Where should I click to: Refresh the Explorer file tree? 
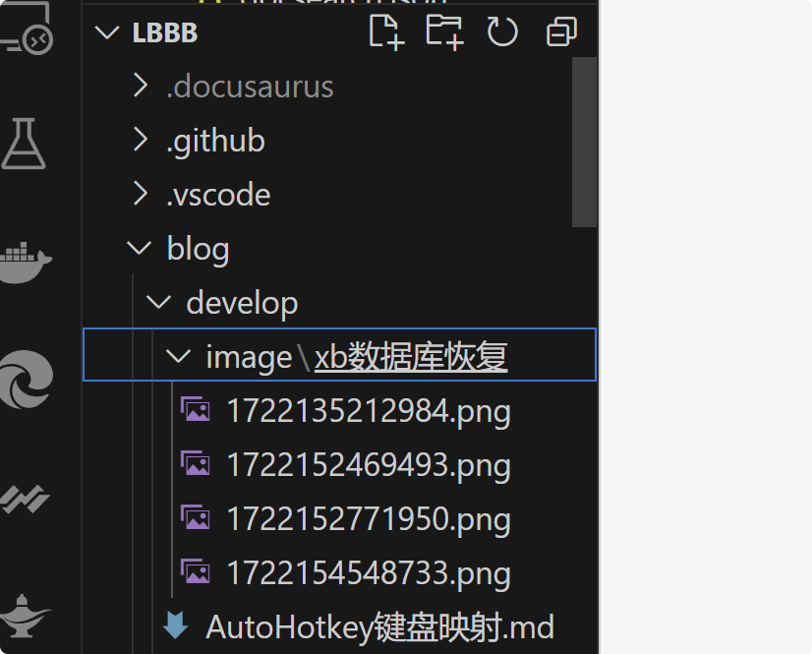pos(502,32)
